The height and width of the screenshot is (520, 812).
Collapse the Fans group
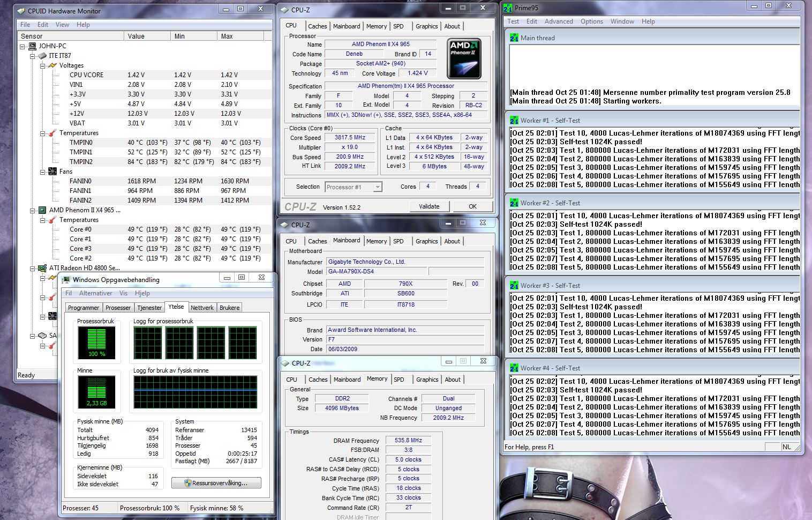42,172
